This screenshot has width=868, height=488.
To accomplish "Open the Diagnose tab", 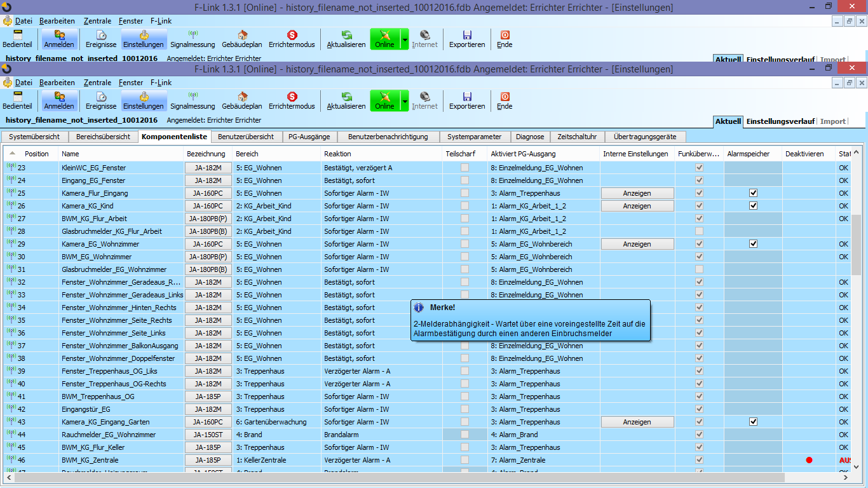I will tap(529, 137).
